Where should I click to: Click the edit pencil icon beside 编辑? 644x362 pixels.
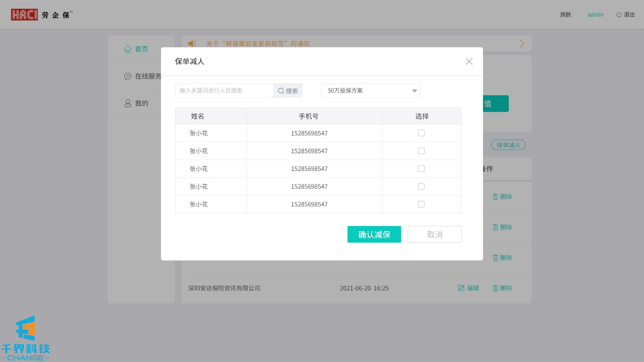(461, 288)
